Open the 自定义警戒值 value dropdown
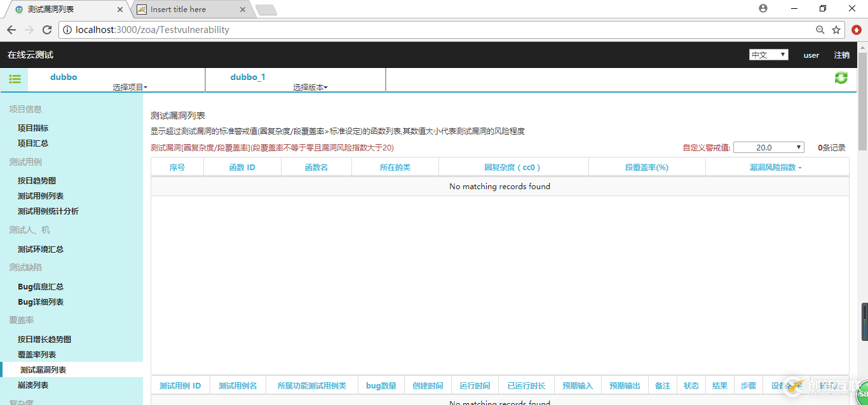Viewport: 868px width, 405px height. coord(769,147)
